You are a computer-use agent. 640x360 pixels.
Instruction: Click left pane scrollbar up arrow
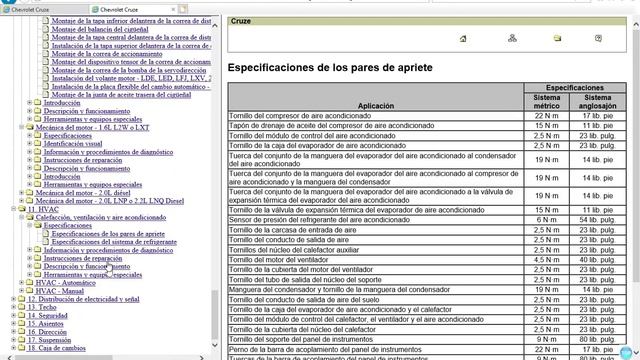click(x=215, y=25)
